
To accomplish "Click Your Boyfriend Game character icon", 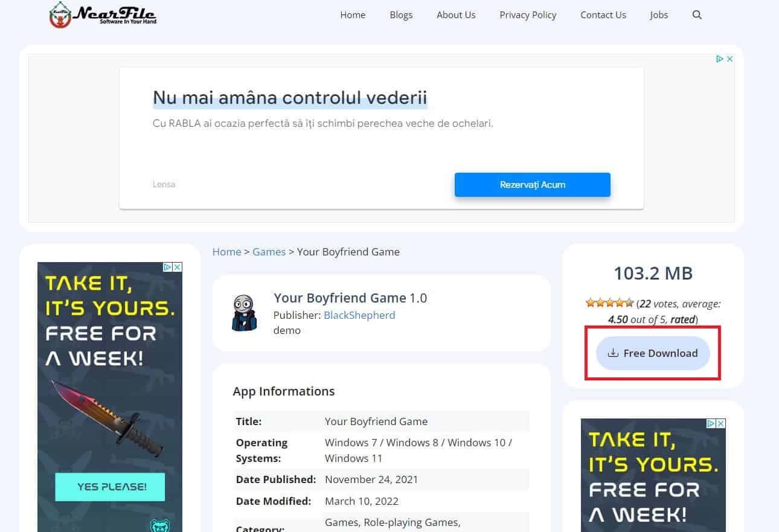I will 244,313.
